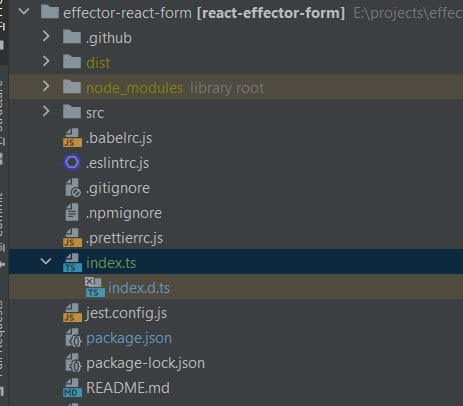This screenshot has height=406, width=463.
Task: Select the src folder label
Action: point(95,113)
